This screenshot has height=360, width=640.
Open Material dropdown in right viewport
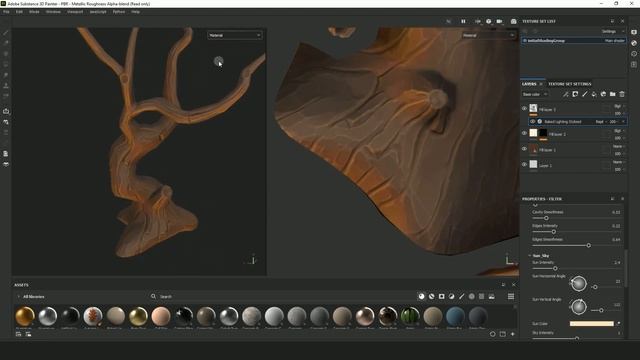pos(488,36)
